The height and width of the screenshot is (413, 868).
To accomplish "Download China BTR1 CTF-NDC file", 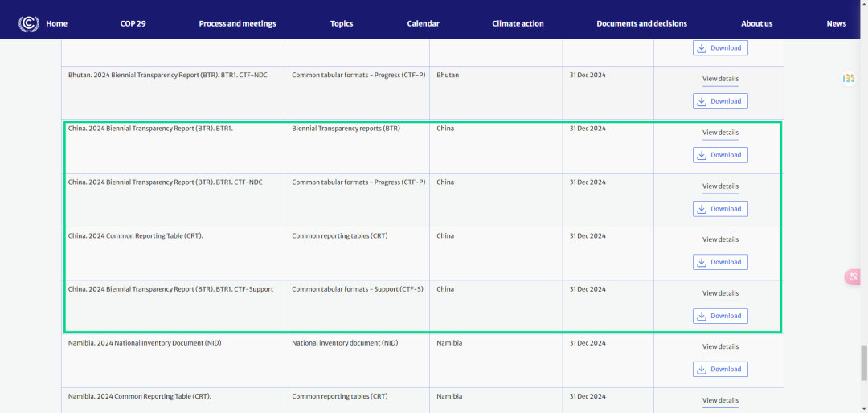I will [x=720, y=209].
